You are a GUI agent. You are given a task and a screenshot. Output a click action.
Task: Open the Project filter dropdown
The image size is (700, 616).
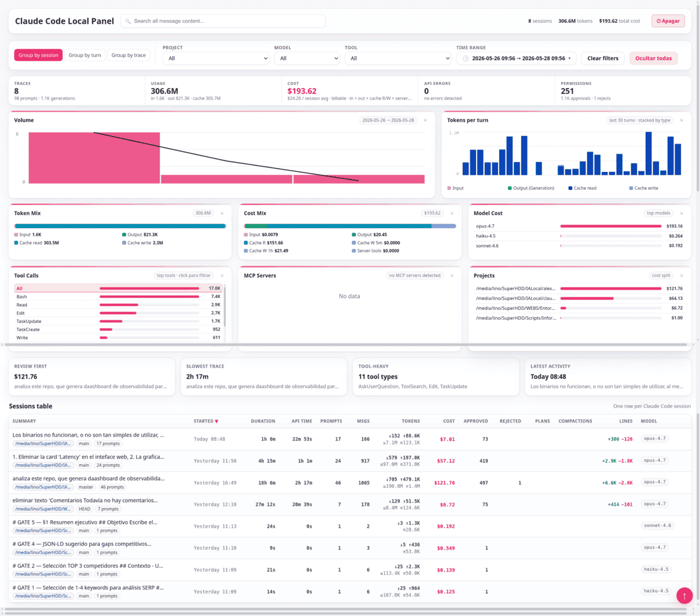pos(216,58)
